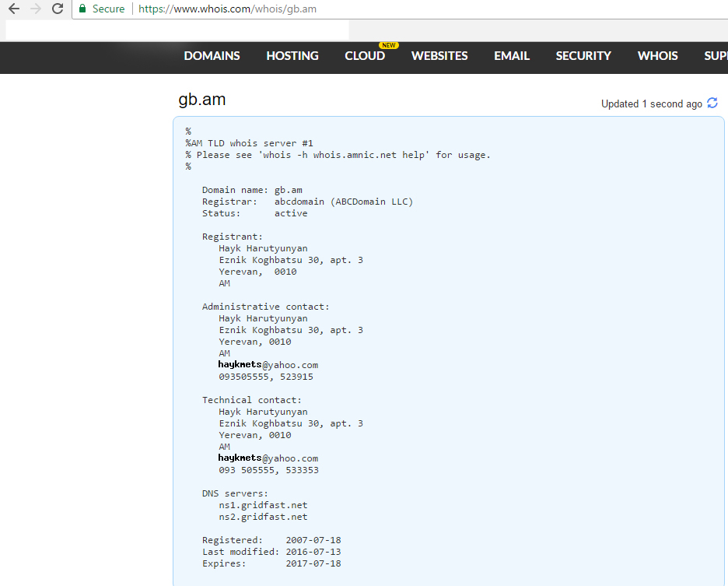Click phone numbers '093505555, 523915'
Image resolution: width=728 pixels, height=586 pixels.
tap(265, 377)
